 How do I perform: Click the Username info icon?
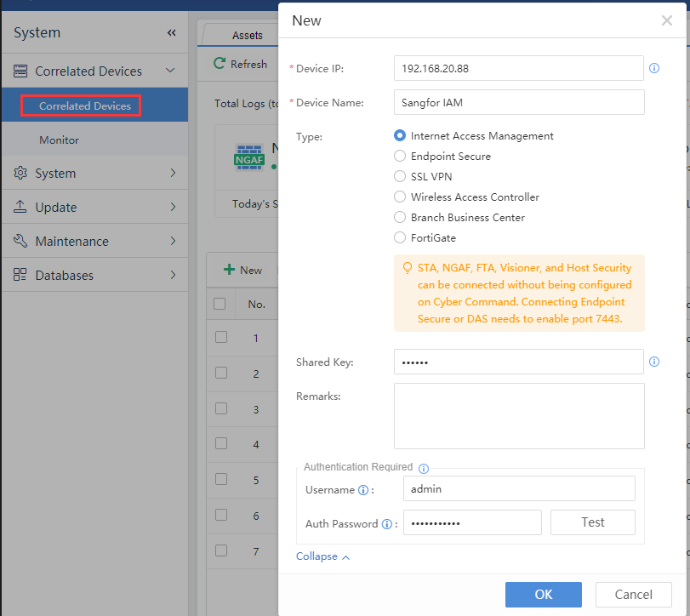[x=363, y=490]
